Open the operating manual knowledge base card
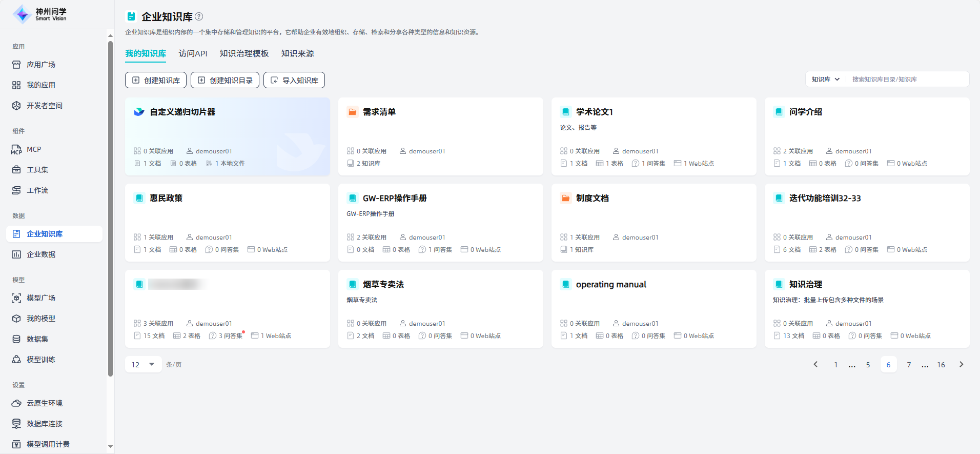 coord(654,308)
